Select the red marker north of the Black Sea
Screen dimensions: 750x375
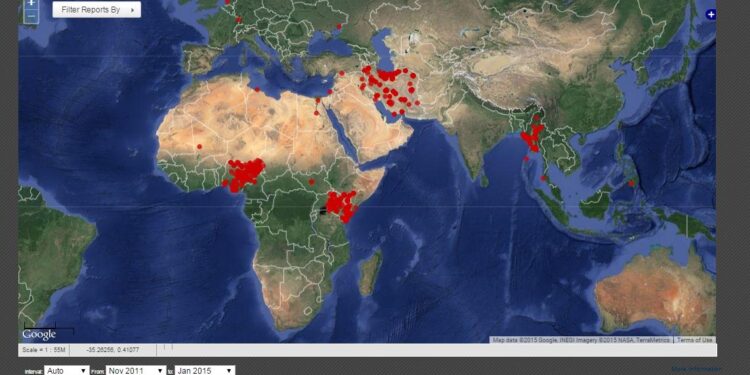339,26
